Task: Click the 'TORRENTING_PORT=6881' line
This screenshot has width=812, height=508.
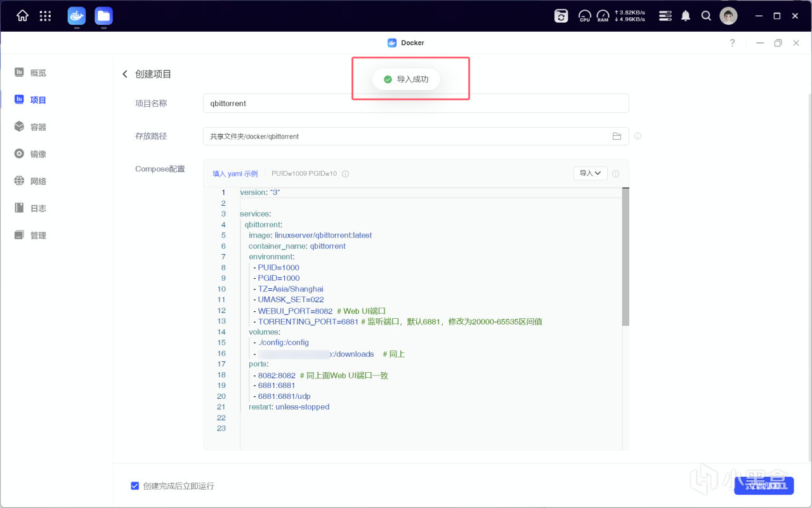Action: point(398,321)
